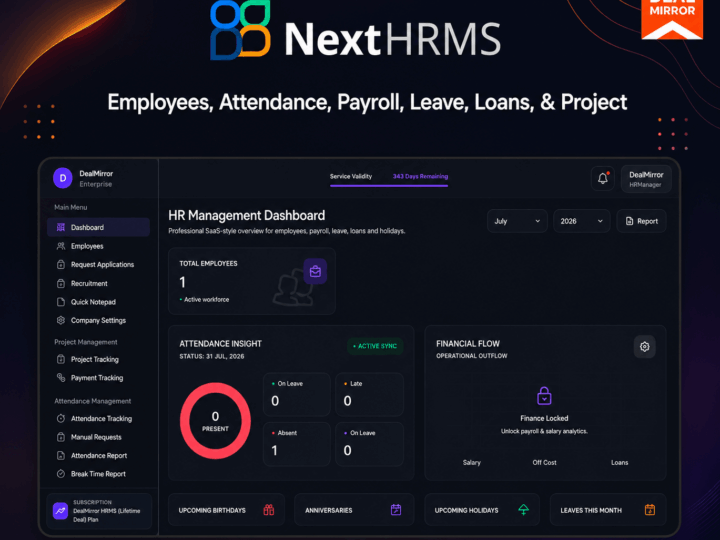The height and width of the screenshot is (540, 720).
Task: Click the Dashboard sidebar icon
Action: pyautogui.click(x=61, y=227)
